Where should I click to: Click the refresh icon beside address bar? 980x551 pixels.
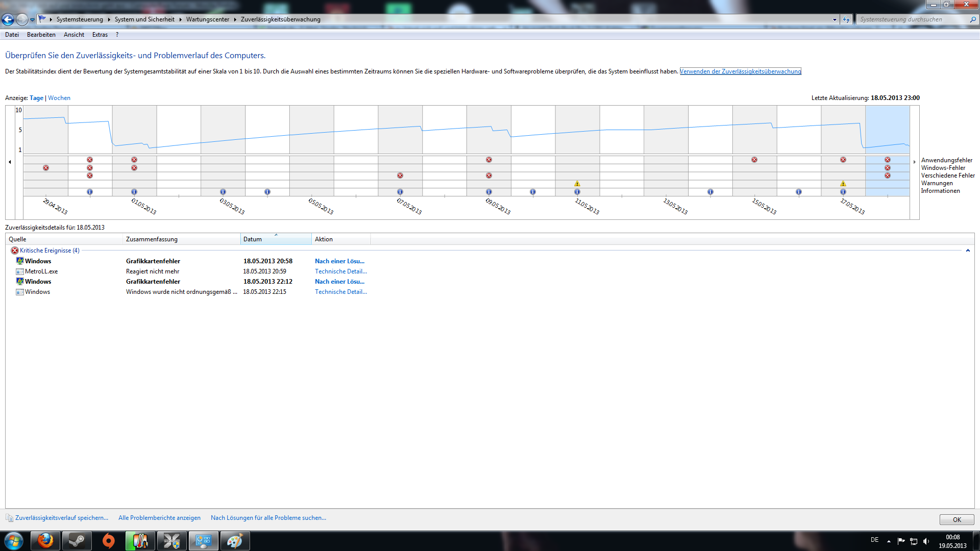click(x=846, y=19)
